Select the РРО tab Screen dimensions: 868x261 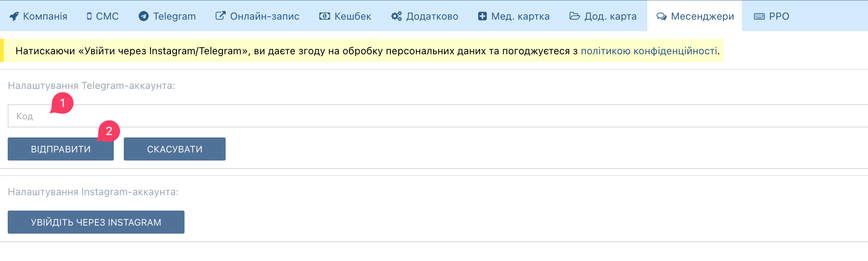[779, 16]
